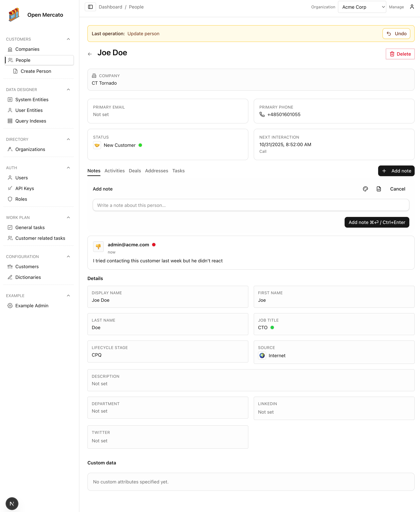Collapse the CUSTOMERS section
The image size is (420, 512).
tap(68, 39)
